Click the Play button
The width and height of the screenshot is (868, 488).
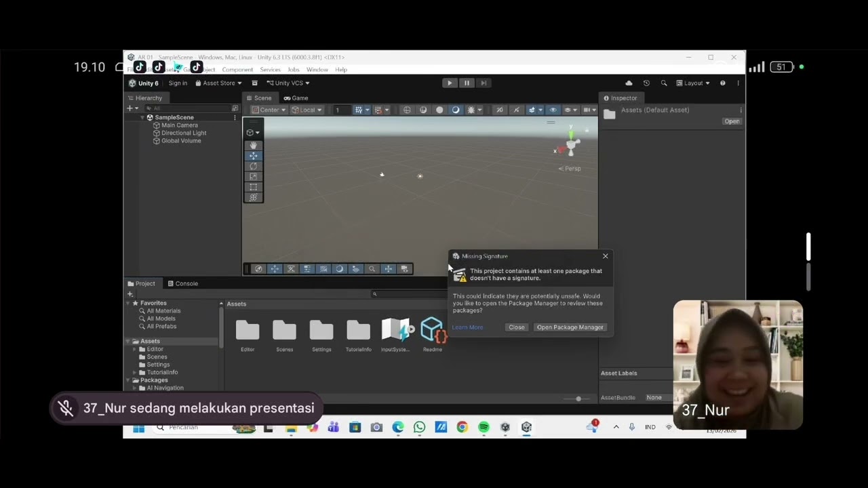tap(449, 83)
